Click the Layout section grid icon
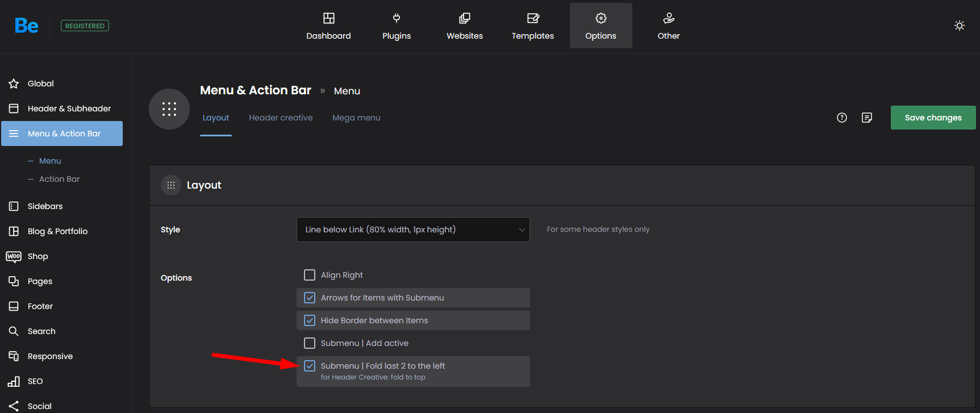The width and height of the screenshot is (980, 413). (171, 185)
